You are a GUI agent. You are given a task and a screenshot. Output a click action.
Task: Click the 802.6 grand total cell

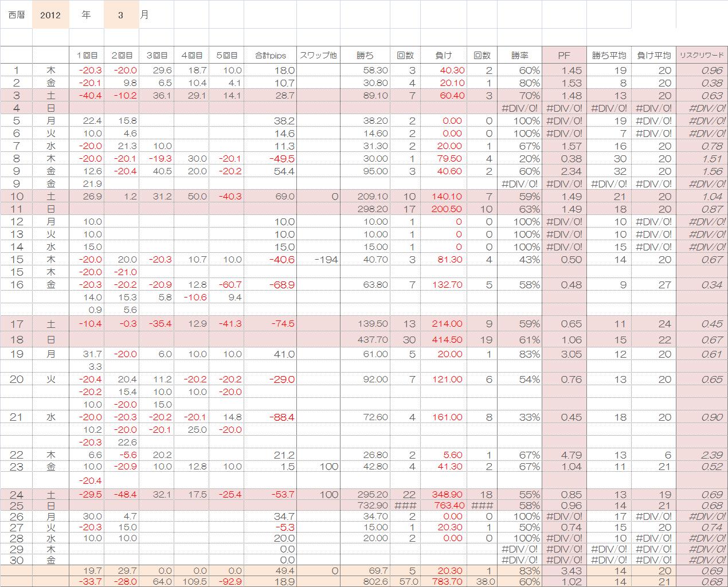pyautogui.click(x=365, y=581)
